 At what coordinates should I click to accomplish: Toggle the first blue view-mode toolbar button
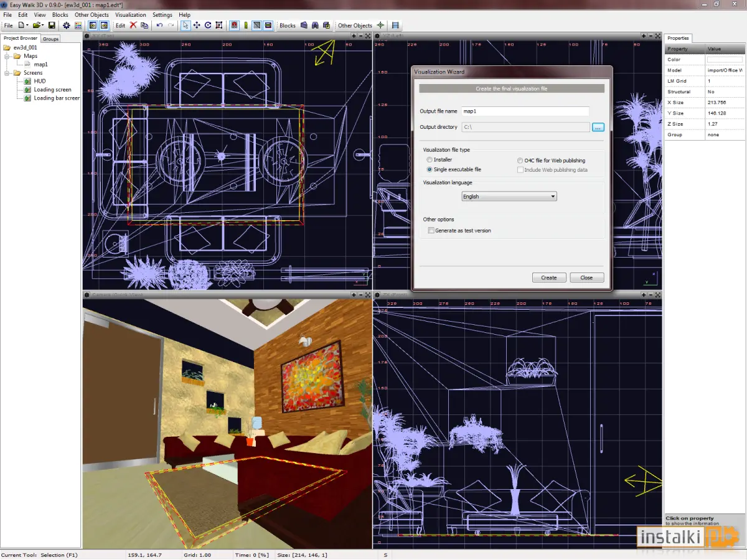click(92, 26)
